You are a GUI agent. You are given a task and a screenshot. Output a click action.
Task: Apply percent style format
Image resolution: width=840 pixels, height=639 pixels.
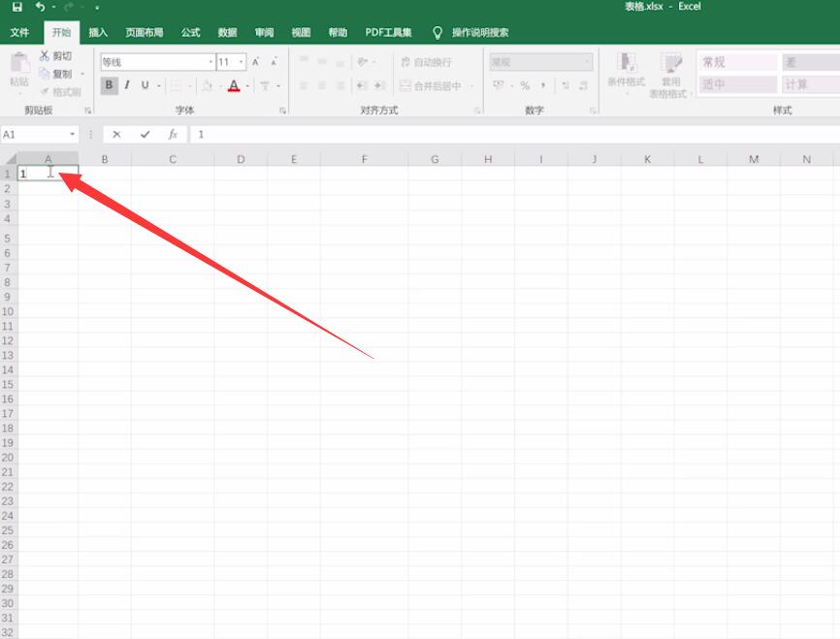[525, 85]
